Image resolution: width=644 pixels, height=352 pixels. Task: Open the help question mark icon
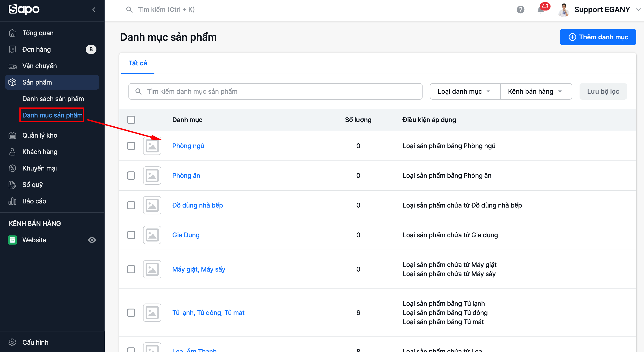click(x=520, y=10)
